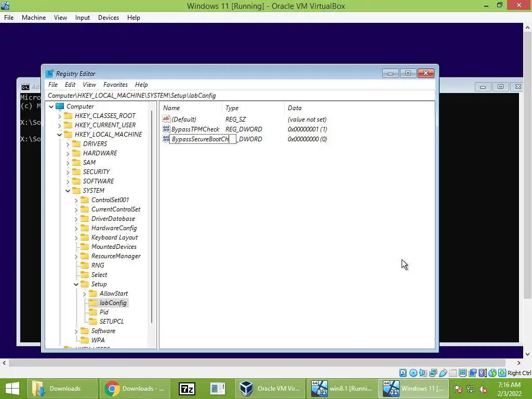Click the (Default) value name

[183, 119]
